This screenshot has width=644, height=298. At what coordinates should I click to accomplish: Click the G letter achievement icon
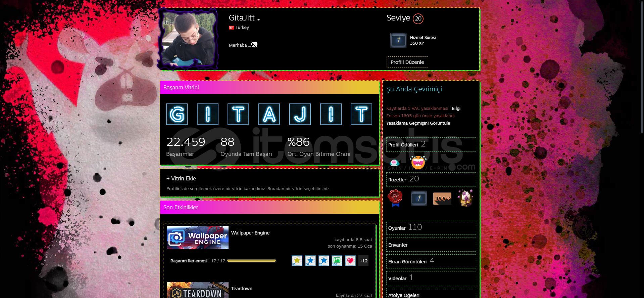pos(177,114)
